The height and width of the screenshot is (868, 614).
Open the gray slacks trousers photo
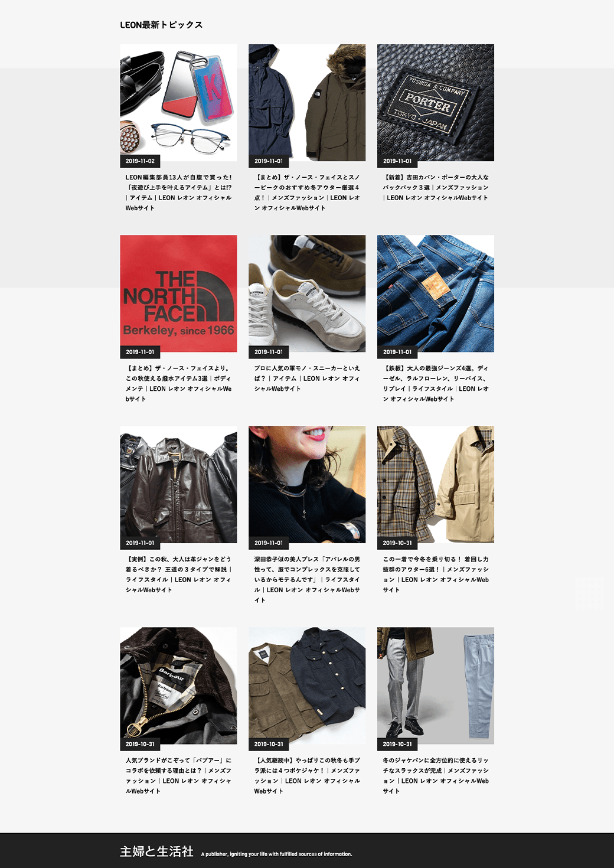coord(436,686)
